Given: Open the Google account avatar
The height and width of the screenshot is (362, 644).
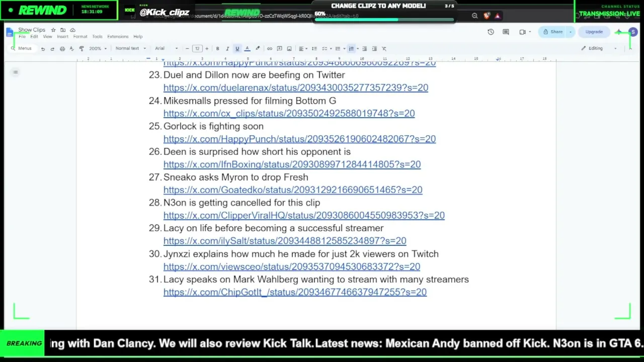Looking at the screenshot, I should (633, 32).
